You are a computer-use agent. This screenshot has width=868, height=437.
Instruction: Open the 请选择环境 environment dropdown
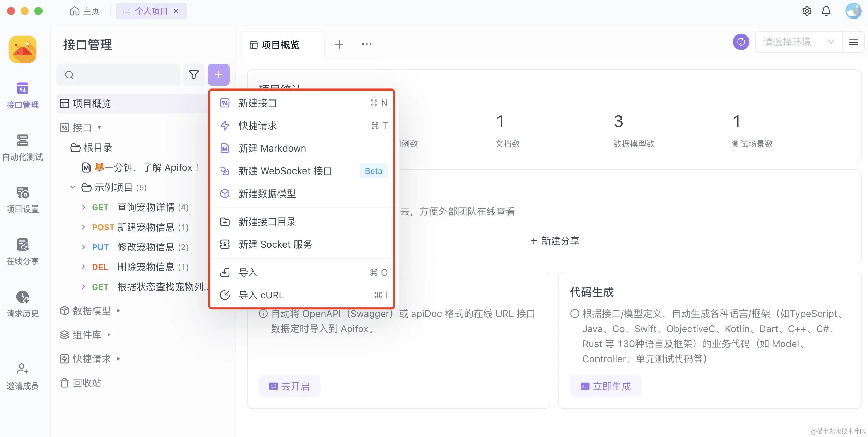(799, 42)
